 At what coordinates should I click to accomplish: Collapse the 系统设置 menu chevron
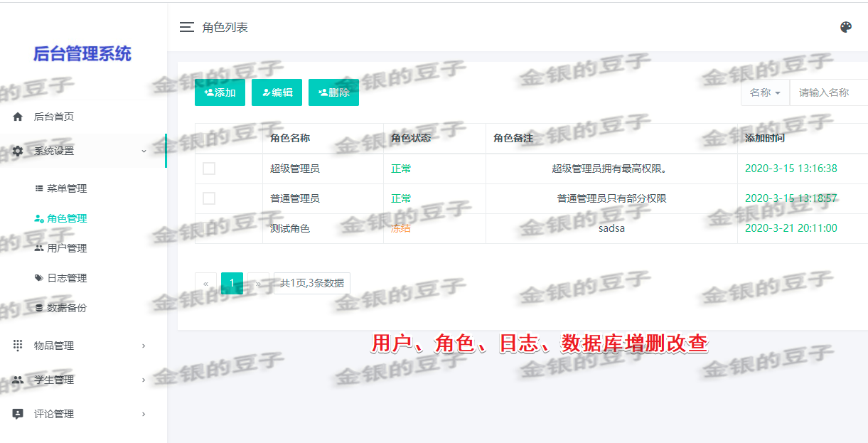(x=144, y=151)
